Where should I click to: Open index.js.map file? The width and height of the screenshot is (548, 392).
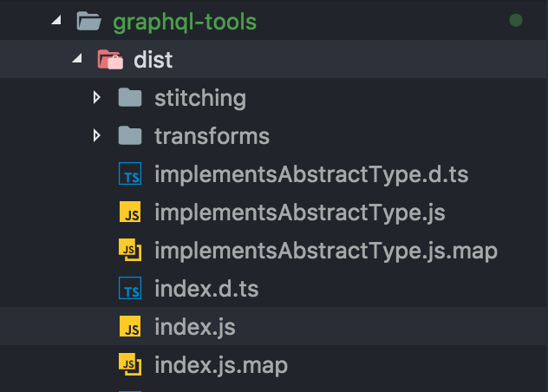click(x=221, y=366)
